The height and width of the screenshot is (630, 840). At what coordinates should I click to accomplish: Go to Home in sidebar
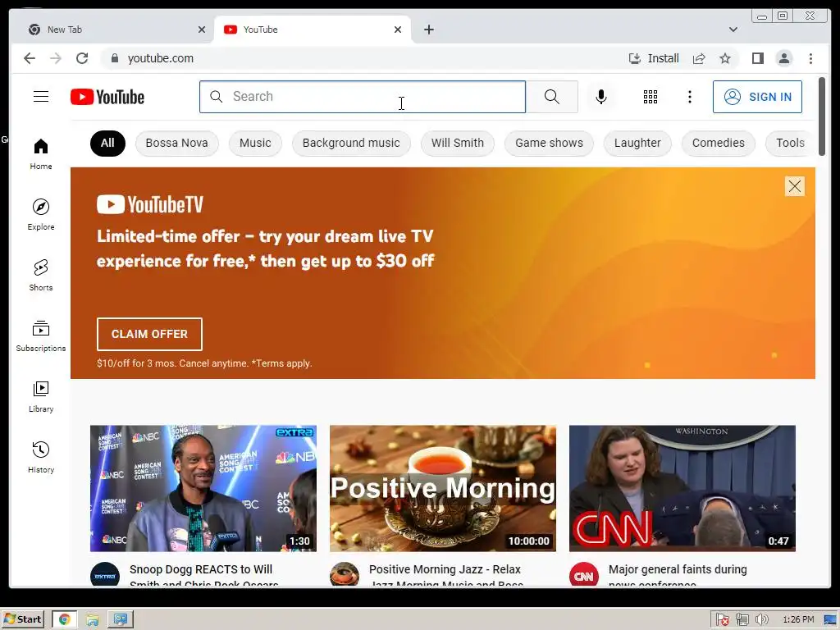point(41,154)
